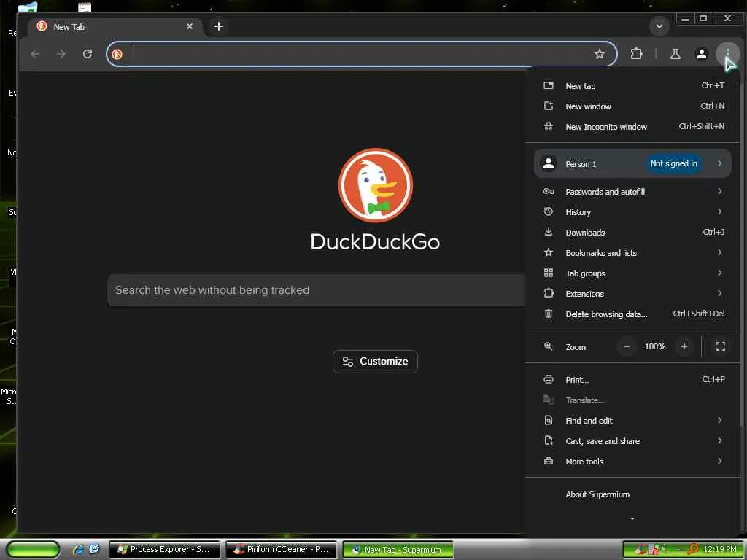
Task: Click the downward arrow at menu bottom
Action: click(x=632, y=518)
